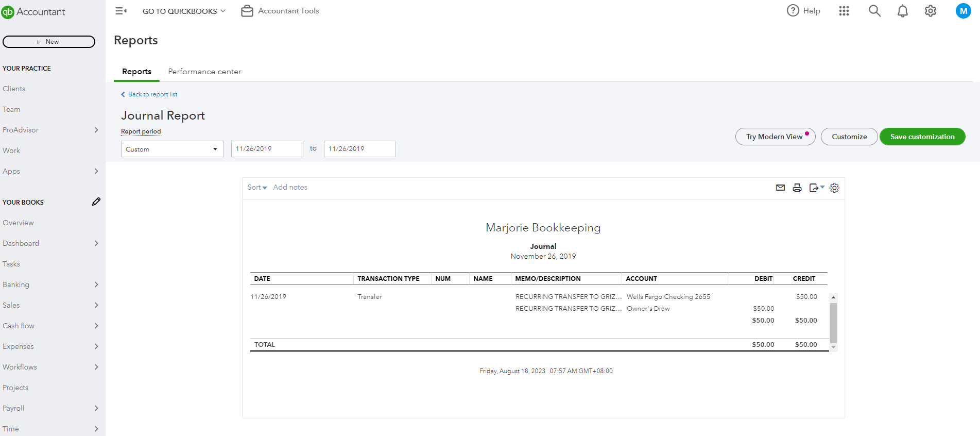980x436 pixels.
Task: Open the settings gear in header
Action: 931,11
